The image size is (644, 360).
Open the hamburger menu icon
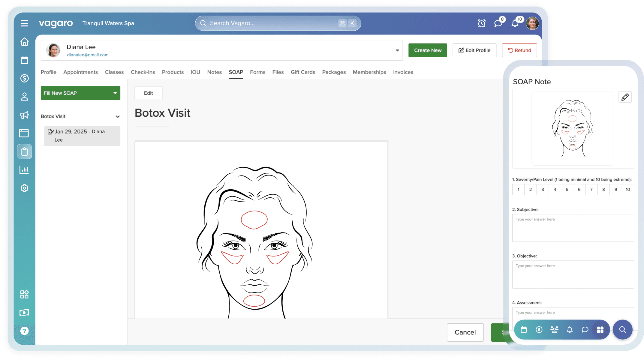(24, 23)
